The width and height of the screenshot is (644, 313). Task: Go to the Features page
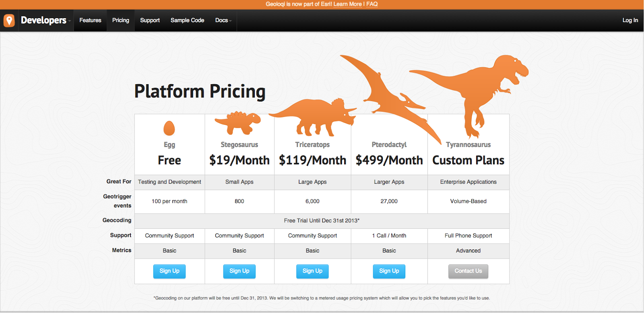pyautogui.click(x=90, y=20)
